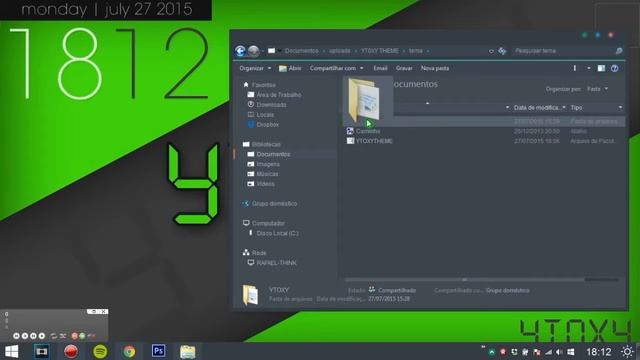Refresh the folder via address bar refresh icon
640x360 pixels.
(x=502, y=51)
